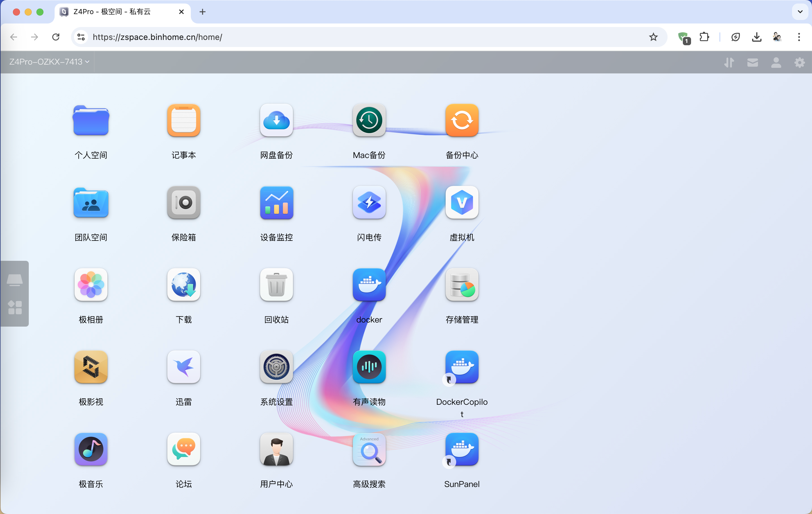Launch the 虚拟机 virtual machine app

[x=462, y=202]
